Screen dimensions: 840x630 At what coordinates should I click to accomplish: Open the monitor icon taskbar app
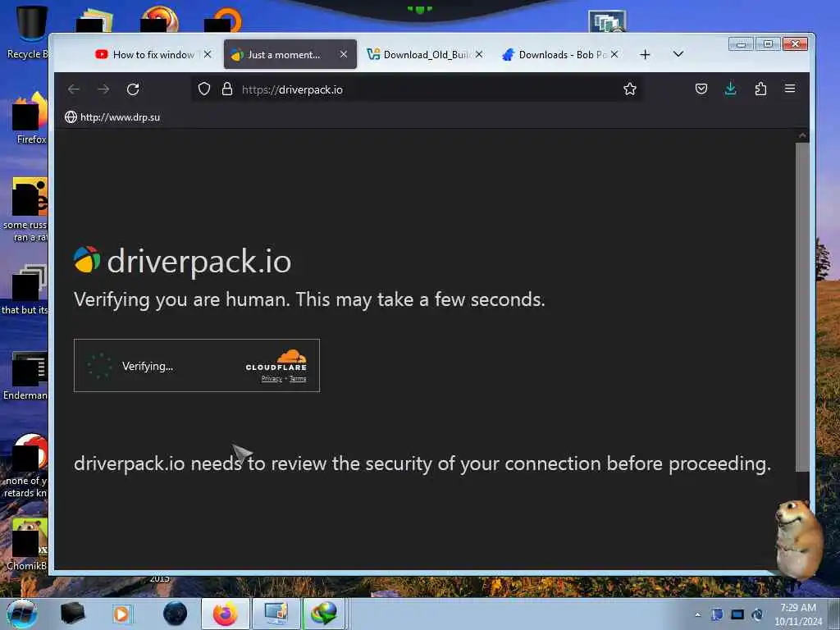tap(276, 614)
